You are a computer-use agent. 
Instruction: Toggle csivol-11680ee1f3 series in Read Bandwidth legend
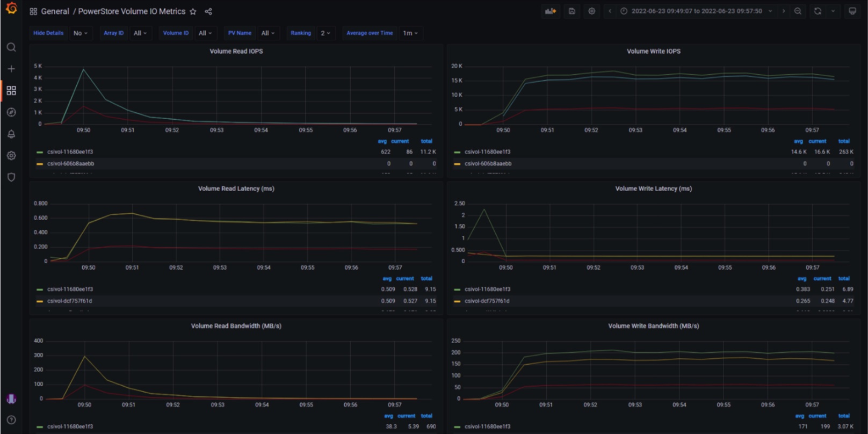point(70,427)
